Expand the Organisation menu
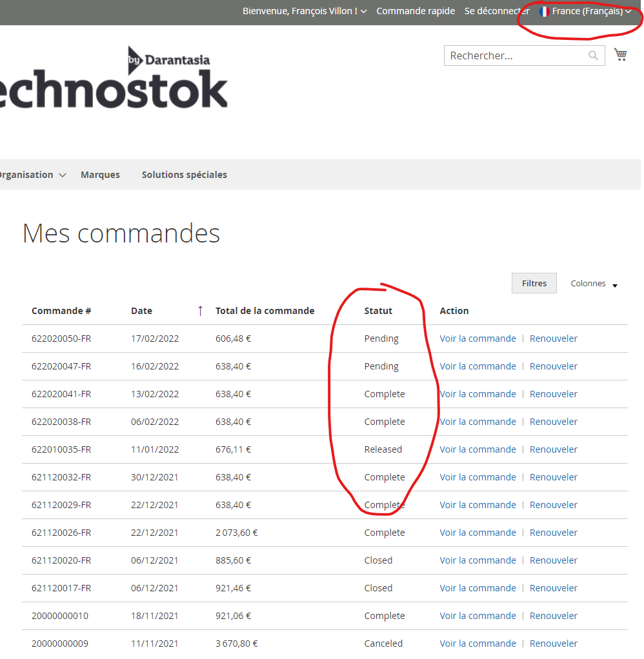Viewport: 644px width, 659px height. [x=31, y=175]
